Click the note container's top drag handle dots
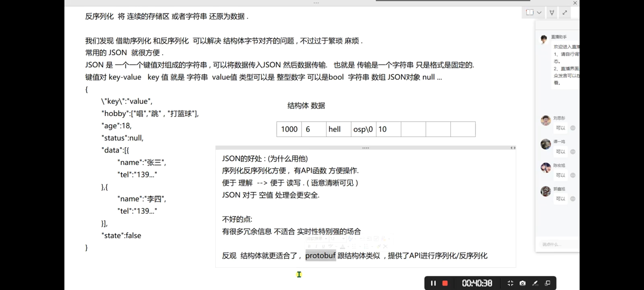Image resolution: width=644 pixels, height=290 pixels. coord(365,148)
